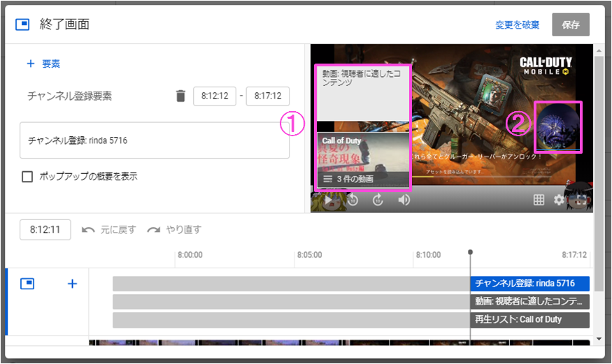Toggle the grid overlay icon in player
612x364 pixels.
coord(539,200)
